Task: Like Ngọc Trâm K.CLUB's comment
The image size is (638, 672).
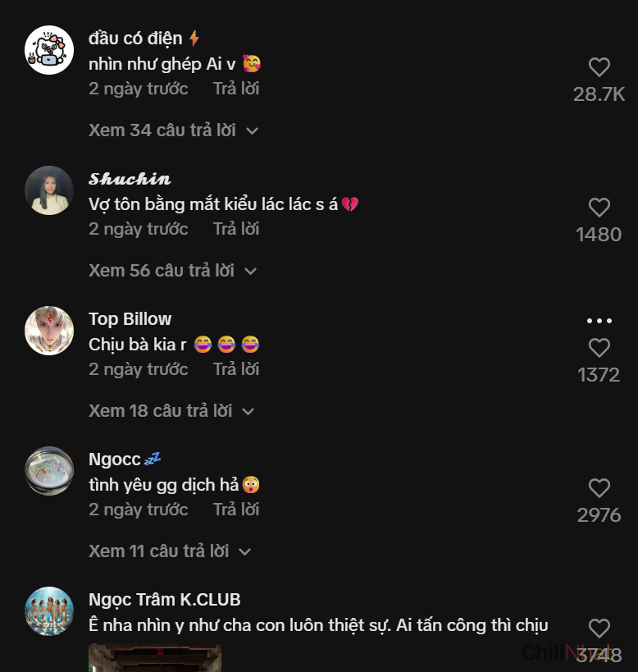Action: click(x=599, y=629)
